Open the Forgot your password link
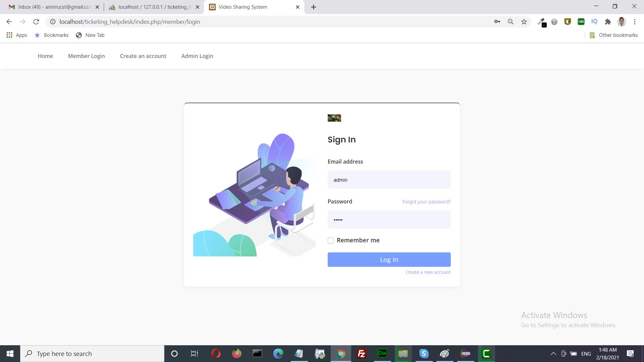 (426, 202)
